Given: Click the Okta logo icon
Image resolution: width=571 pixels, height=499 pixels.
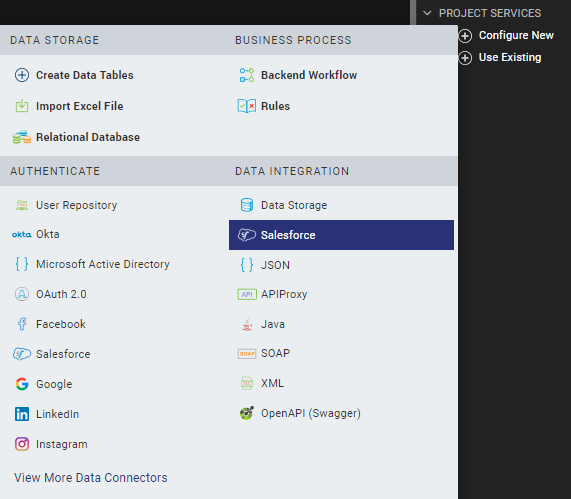Looking at the screenshot, I should tap(22, 235).
